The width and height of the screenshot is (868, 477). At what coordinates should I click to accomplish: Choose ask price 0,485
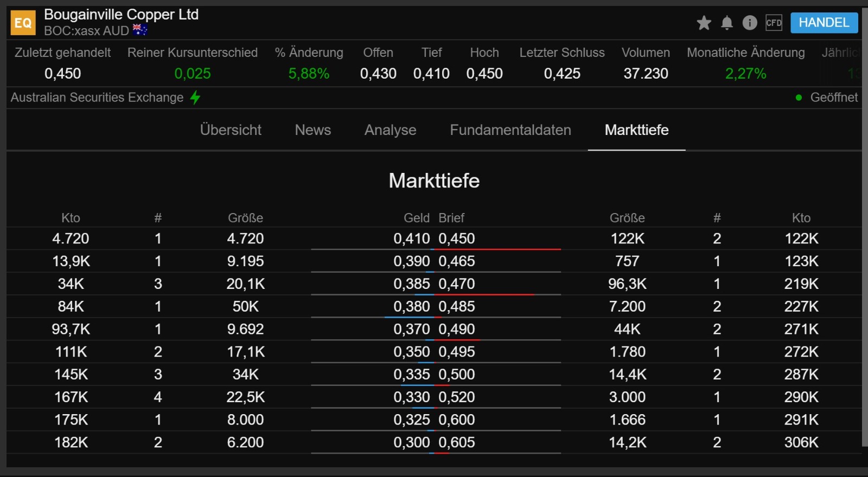[x=457, y=307]
